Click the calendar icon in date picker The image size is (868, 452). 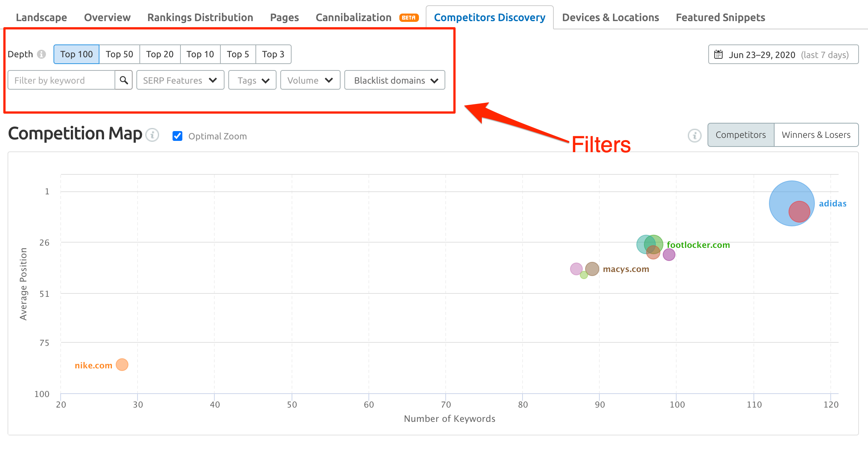(x=718, y=54)
